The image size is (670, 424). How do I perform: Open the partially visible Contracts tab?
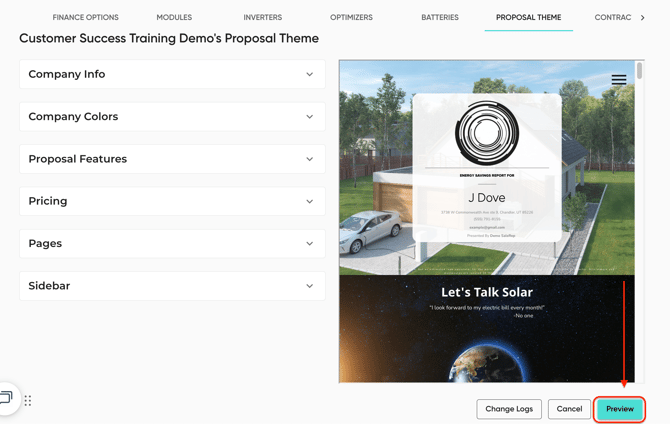(613, 18)
